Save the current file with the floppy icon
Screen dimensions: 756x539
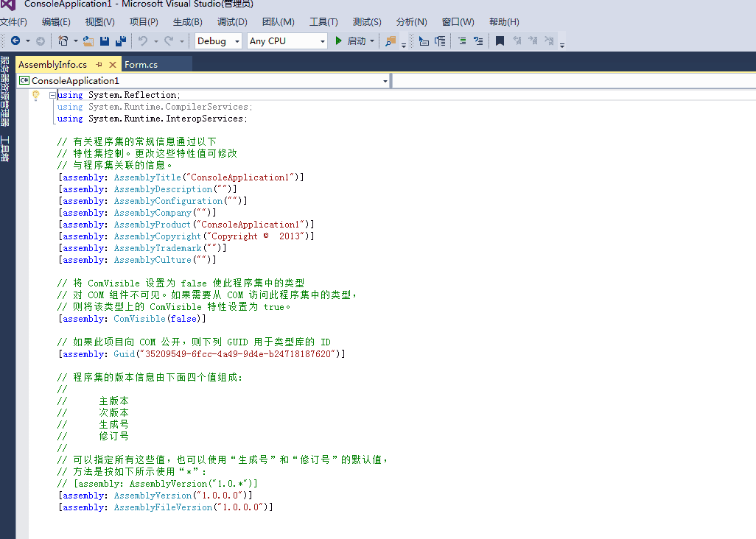(104, 41)
